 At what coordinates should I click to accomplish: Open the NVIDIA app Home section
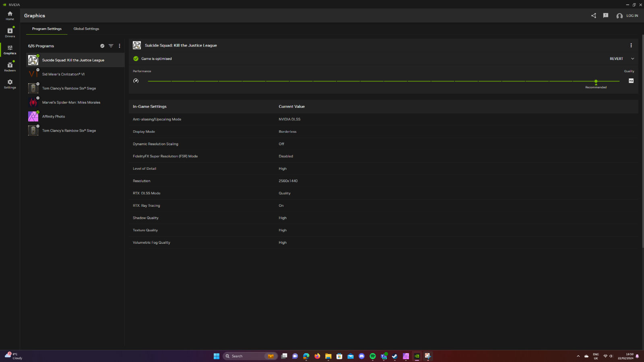point(10,16)
